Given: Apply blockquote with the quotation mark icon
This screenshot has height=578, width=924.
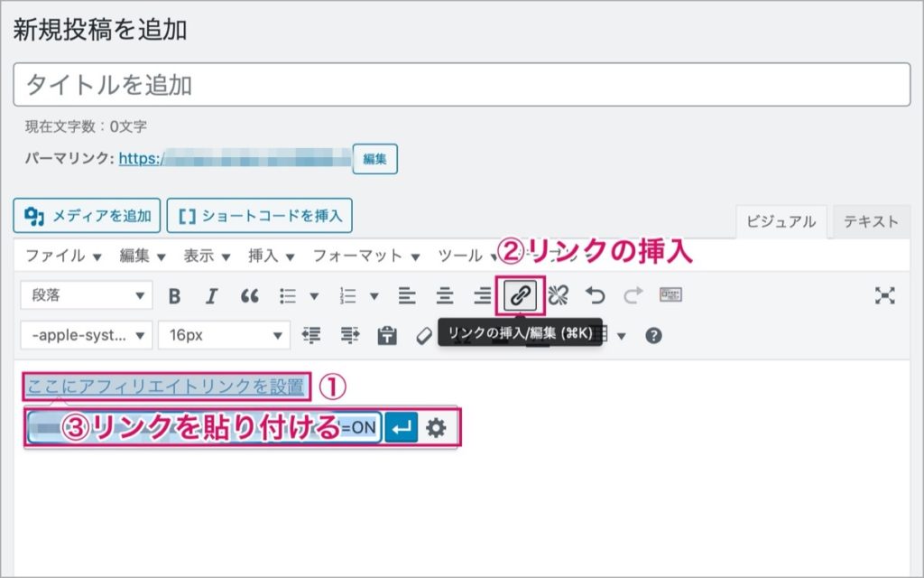Looking at the screenshot, I should tap(249, 295).
